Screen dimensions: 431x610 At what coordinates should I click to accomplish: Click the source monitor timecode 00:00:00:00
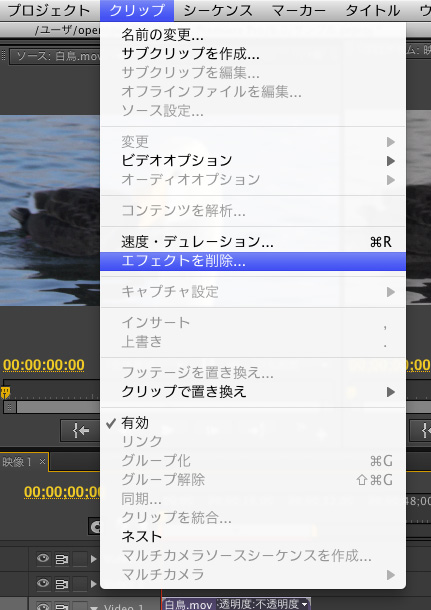pyautogui.click(x=44, y=365)
